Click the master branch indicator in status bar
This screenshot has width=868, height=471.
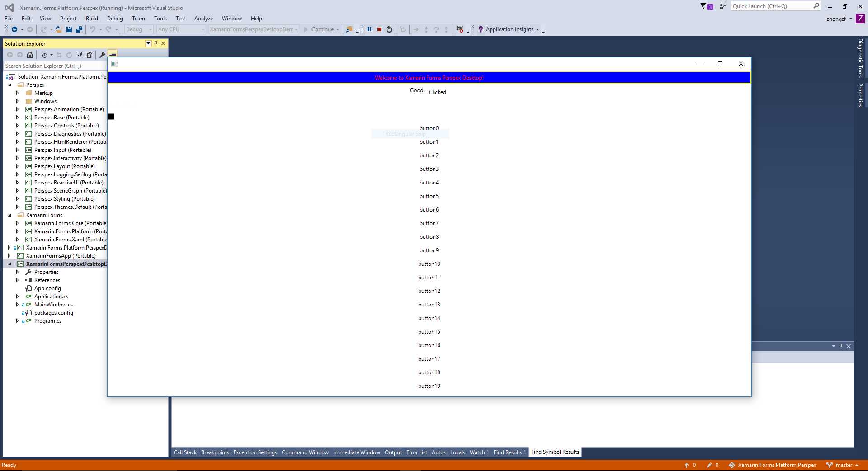pyautogui.click(x=843, y=465)
